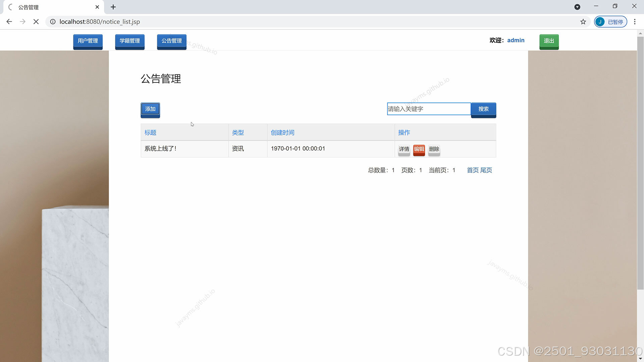
Task: Go to 首页 first page link
Action: coord(473,170)
